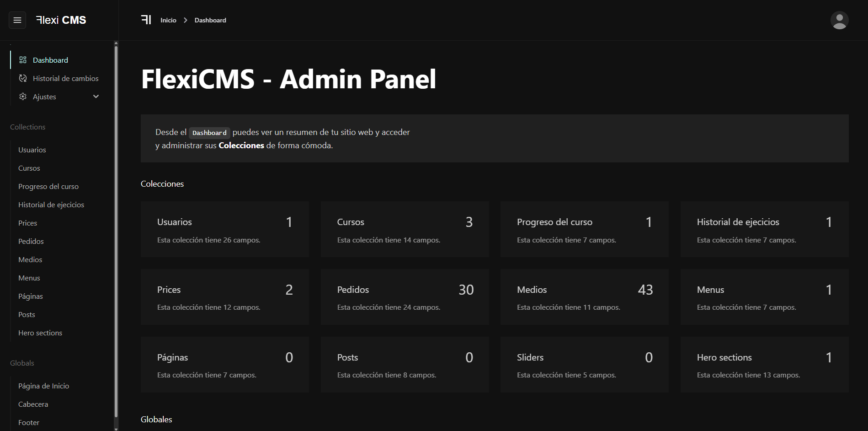Click the Ajustes gear icon
868x431 pixels.
pos(23,97)
